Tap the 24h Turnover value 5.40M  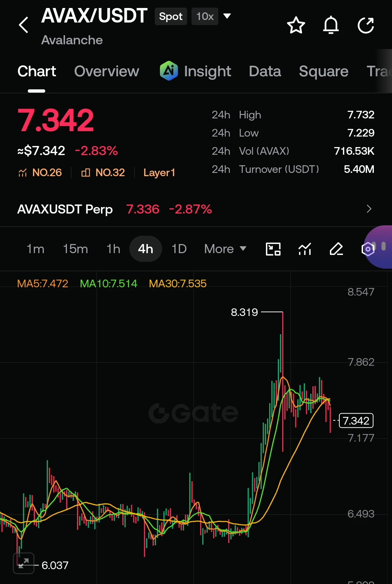(x=359, y=169)
